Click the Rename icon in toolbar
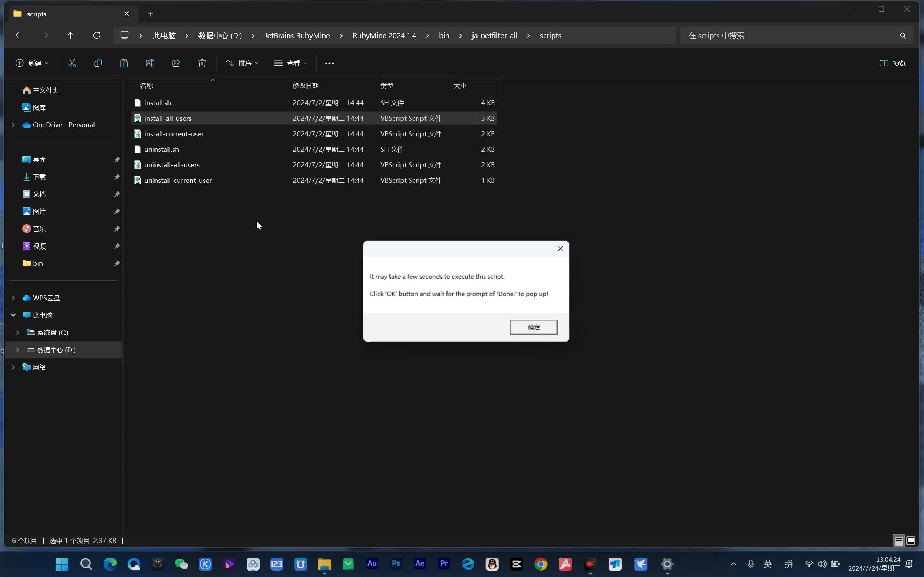924x577 pixels. point(150,63)
